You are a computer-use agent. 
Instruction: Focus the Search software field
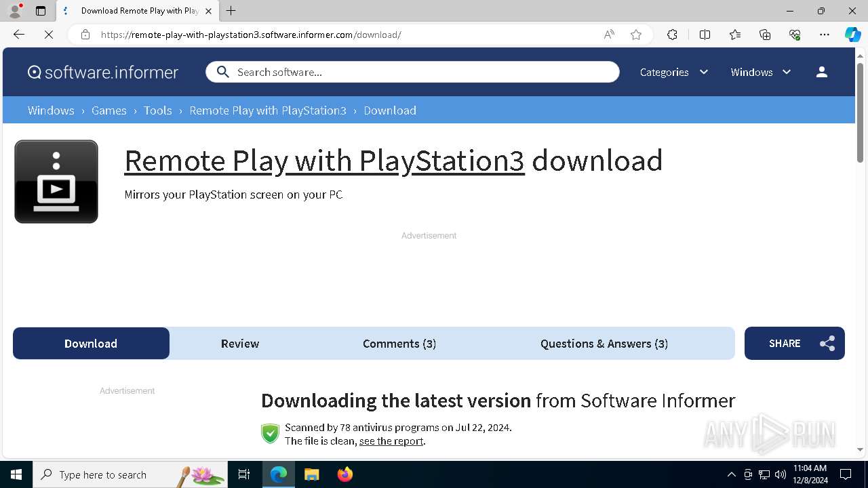pos(412,72)
